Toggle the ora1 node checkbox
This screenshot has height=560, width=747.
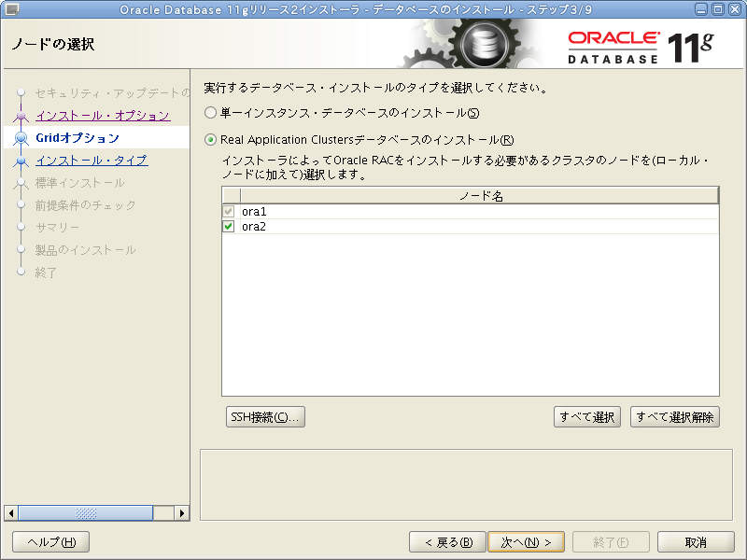(229, 212)
